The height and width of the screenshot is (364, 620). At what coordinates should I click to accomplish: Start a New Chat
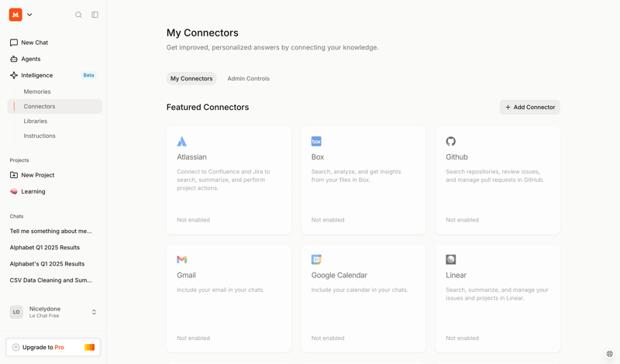click(x=34, y=43)
